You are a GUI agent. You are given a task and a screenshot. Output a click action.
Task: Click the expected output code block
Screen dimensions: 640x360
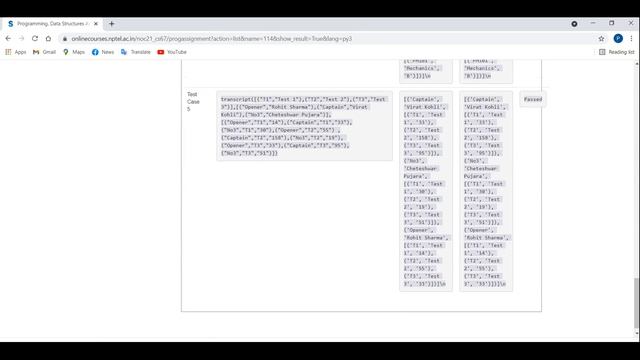426,191
